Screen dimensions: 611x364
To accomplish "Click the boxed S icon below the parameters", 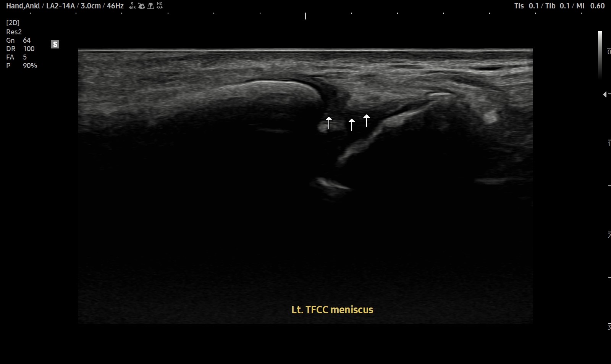I will coord(55,44).
